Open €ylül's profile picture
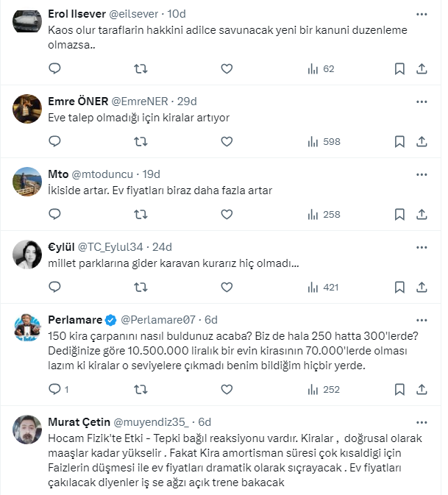The width and height of the screenshot is (448, 495). pyautogui.click(x=28, y=254)
